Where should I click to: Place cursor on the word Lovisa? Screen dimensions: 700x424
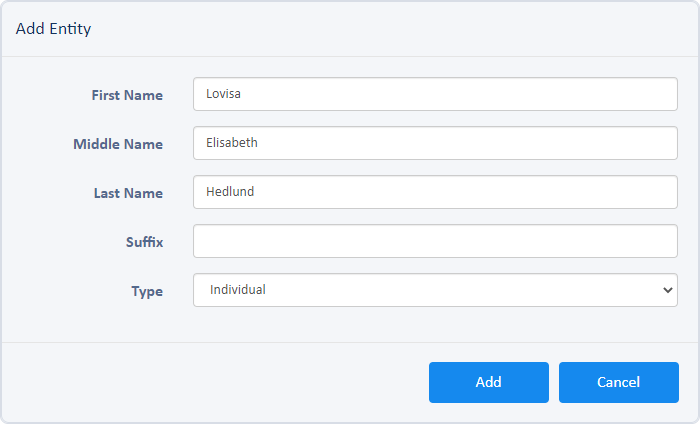point(223,94)
